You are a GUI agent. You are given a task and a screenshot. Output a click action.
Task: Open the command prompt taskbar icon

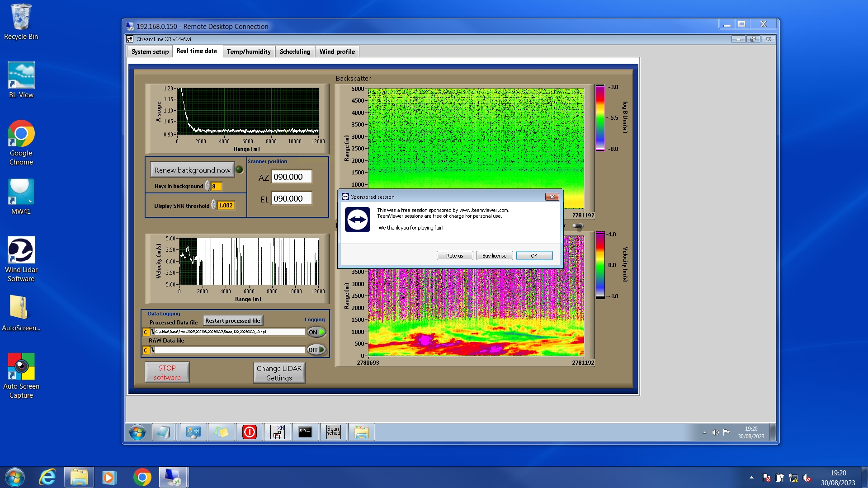click(305, 432)
